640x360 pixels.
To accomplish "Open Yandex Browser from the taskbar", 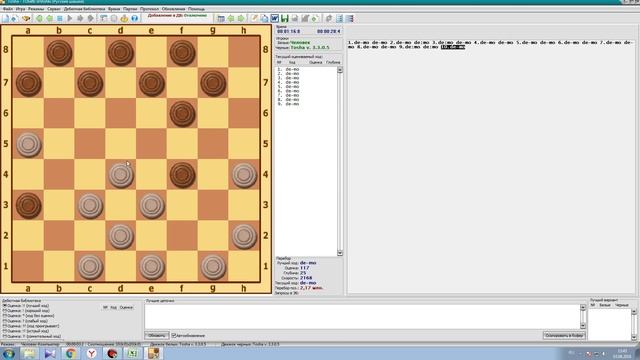I will [91, 353].
